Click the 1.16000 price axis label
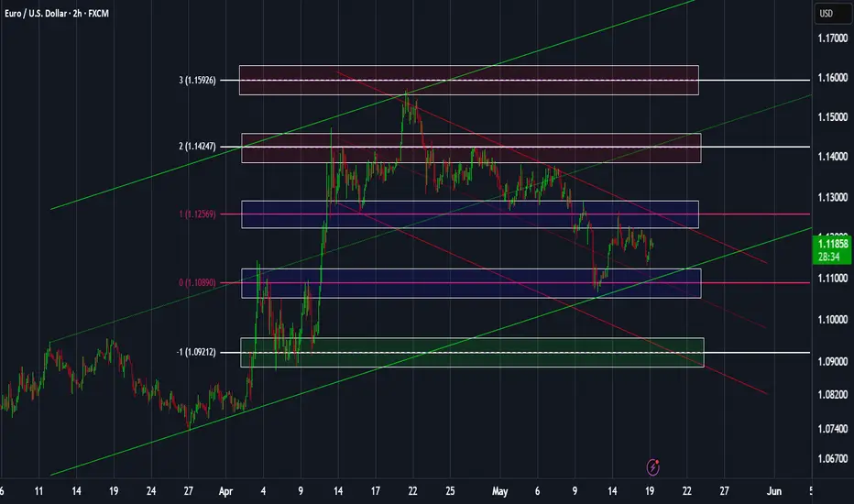The image size is (854, 504). (832, 78)
